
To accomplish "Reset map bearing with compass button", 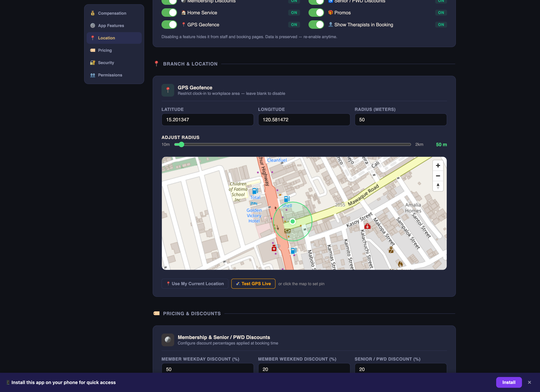I will pyautogui.click(x=438, y=186).
